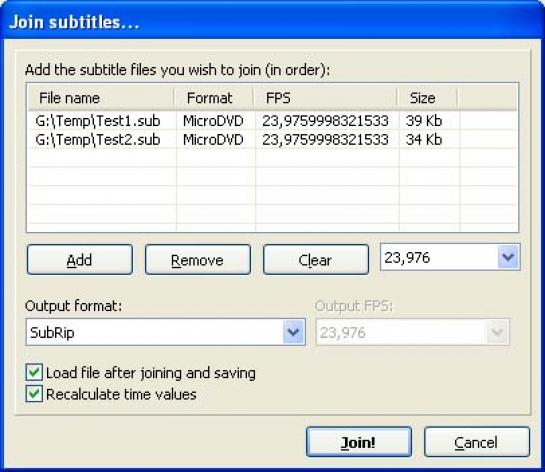Select the Test2.sub row in the list
Viewport: 545px width, 472px height.
click(272, 140)
